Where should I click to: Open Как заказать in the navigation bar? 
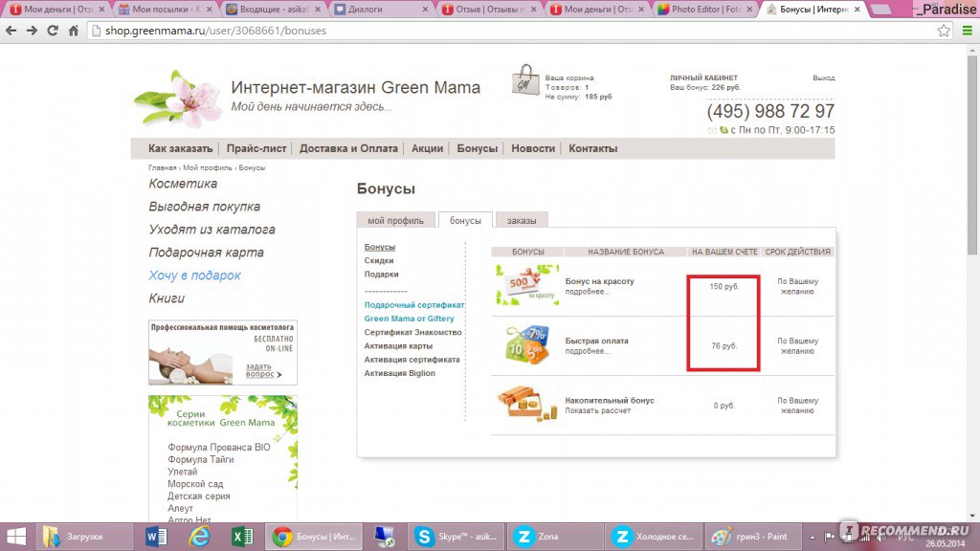click(180, 148)
